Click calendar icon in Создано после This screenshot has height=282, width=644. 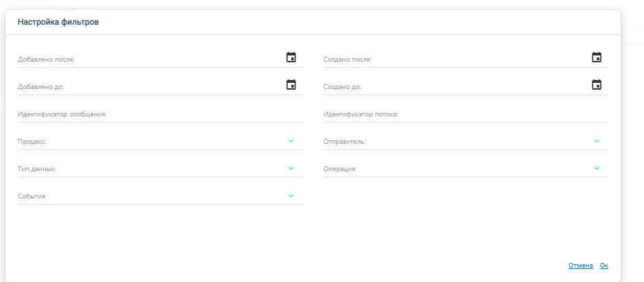click(x=597, y=57)
